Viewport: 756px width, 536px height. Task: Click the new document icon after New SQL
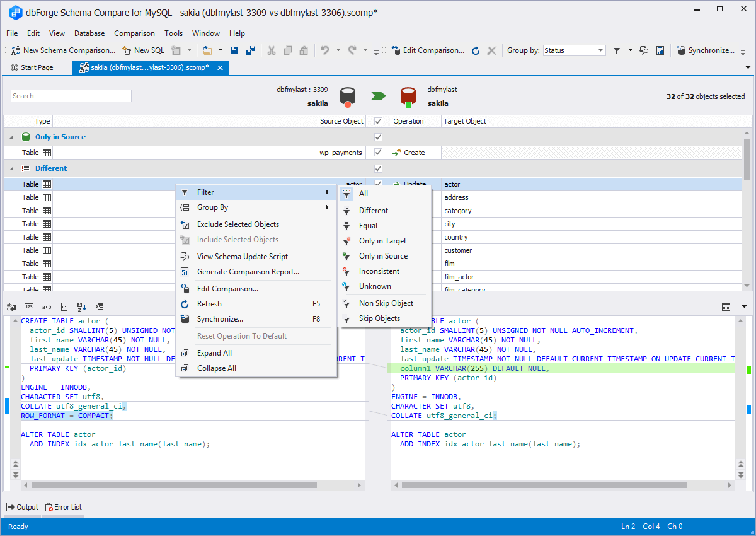click(176, 50)
